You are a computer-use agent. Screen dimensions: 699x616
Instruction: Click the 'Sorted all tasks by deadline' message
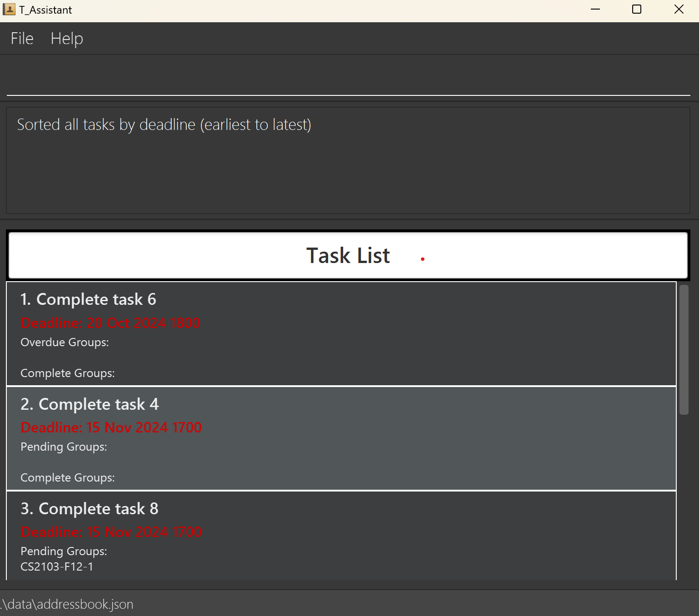click(x=164, y=124)
